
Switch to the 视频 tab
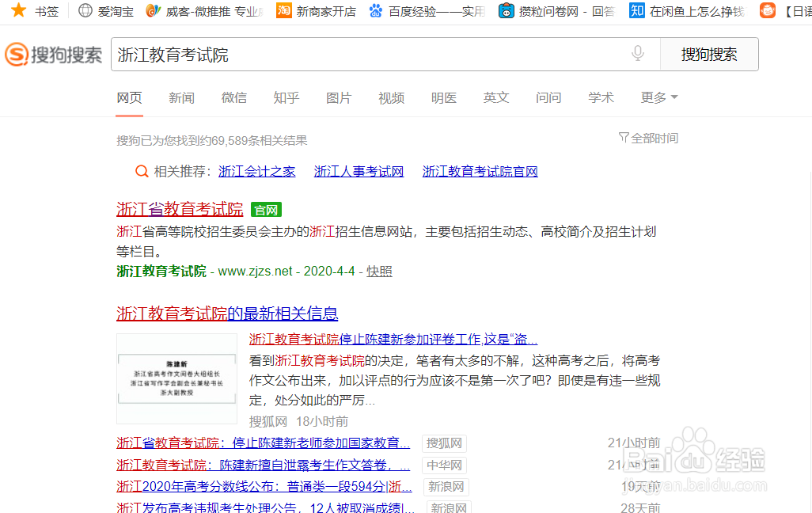pyautogui.click(x=392, y=98)
